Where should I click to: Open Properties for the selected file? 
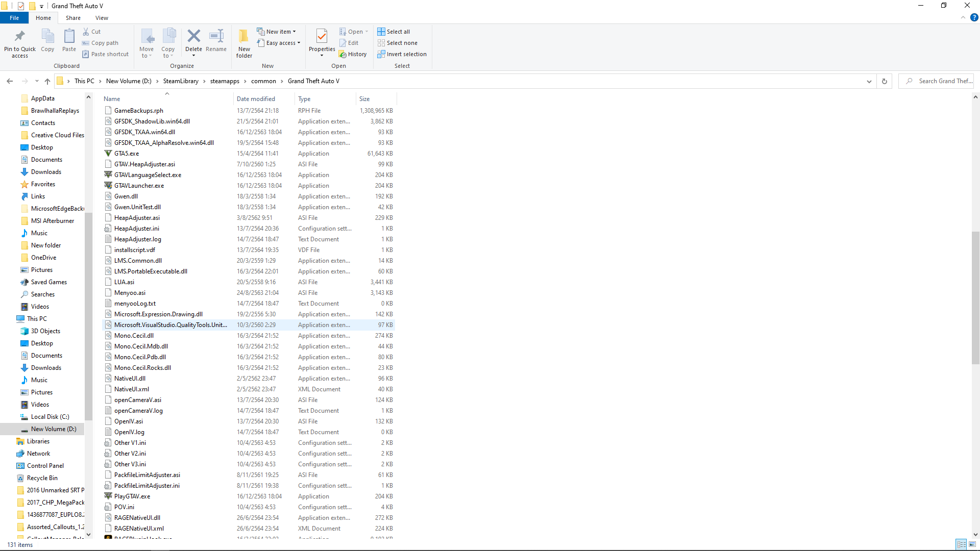tap(322, 37)
